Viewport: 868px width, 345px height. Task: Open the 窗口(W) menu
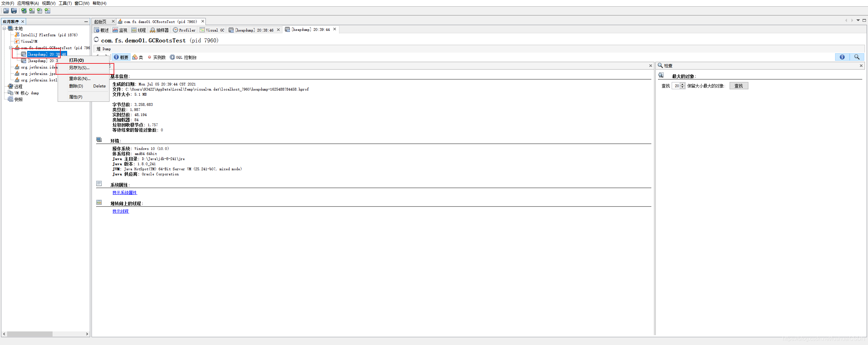(82, 3)
